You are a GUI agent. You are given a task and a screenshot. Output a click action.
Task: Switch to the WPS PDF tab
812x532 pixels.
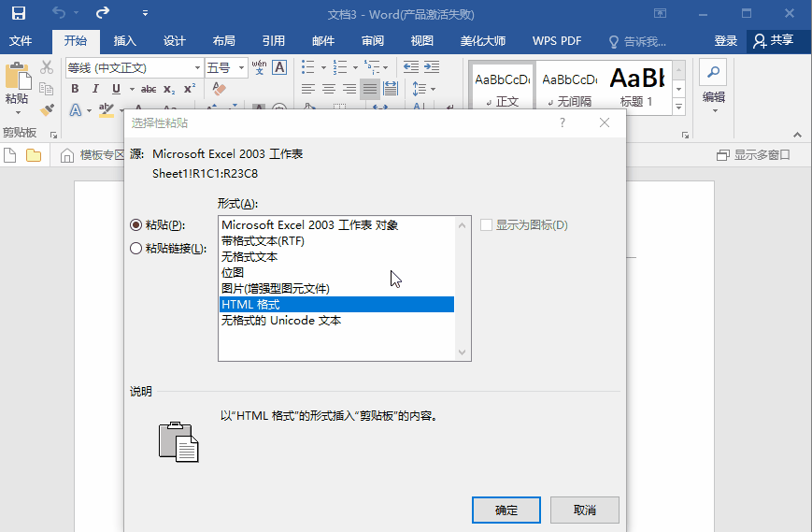point(557,41)
